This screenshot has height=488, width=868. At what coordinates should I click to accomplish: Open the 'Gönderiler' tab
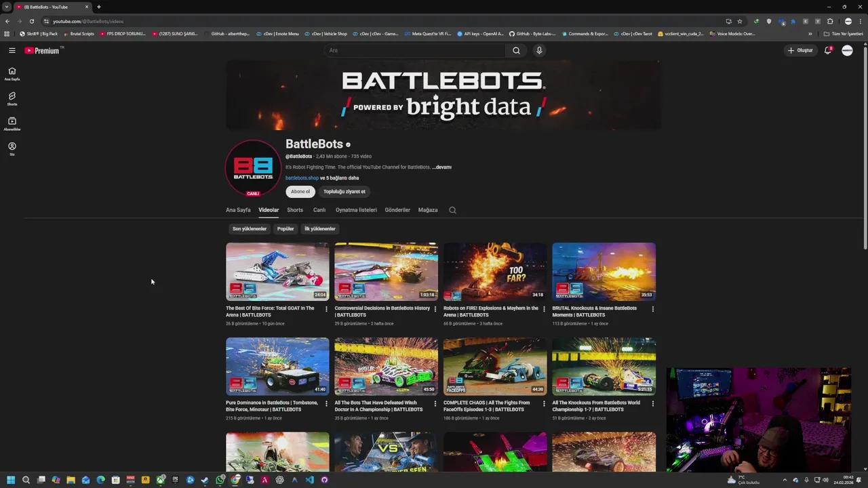[x=397, y=210]
